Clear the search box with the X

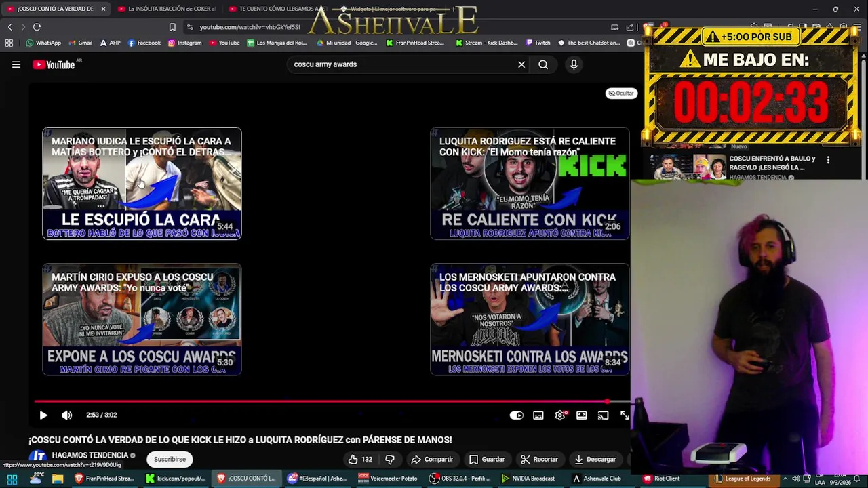click(521, 64)
